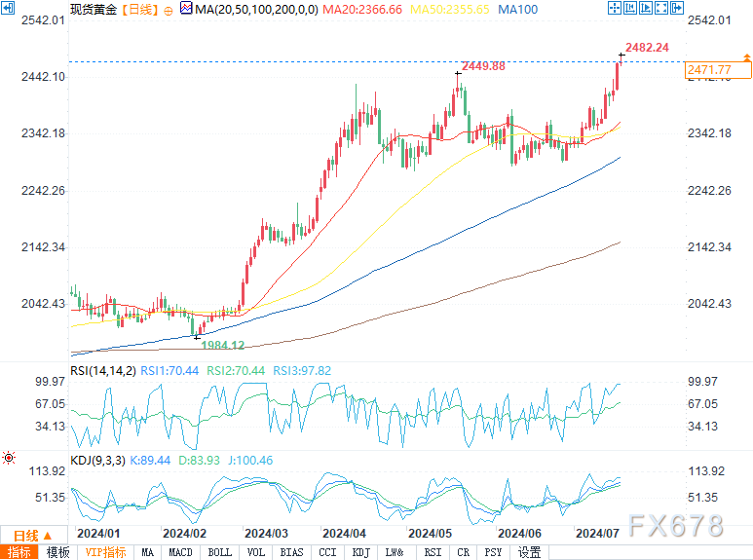Click the 2449.88 peak price label
Screen dimensions: 753x560
[483, 66]
